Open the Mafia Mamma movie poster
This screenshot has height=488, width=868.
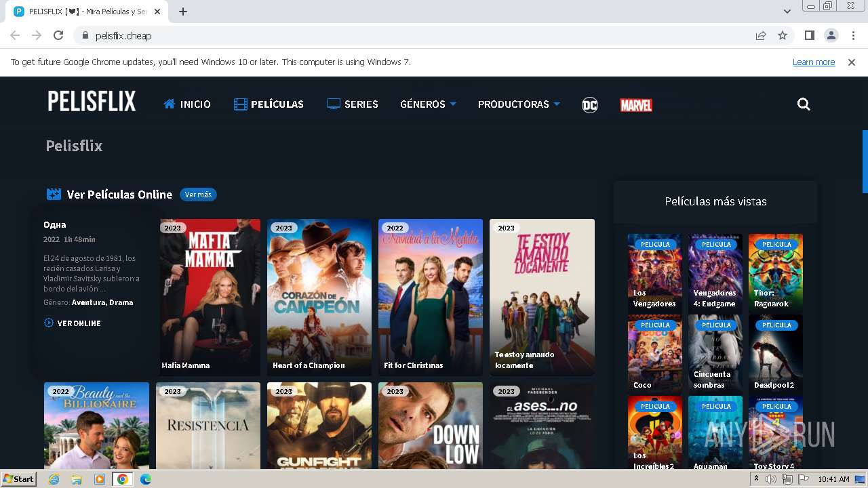(209, 297)
